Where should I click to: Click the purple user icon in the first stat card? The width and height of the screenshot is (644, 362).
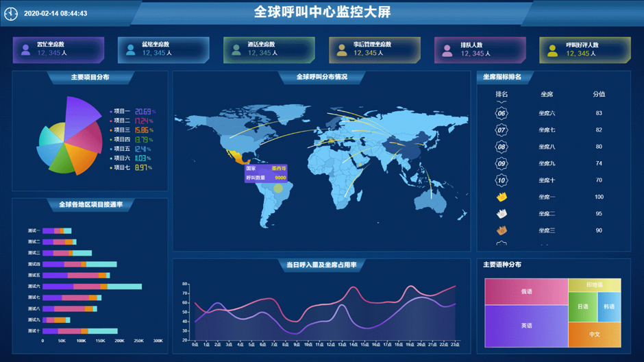(x=26, y=49)
